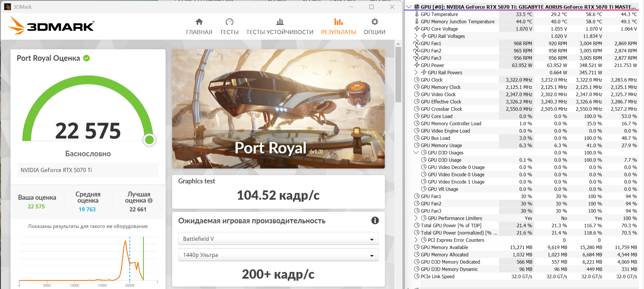
Task: Click the 58.6 °C maximum GPU Temperature value
Action: [x=594, y=14]
